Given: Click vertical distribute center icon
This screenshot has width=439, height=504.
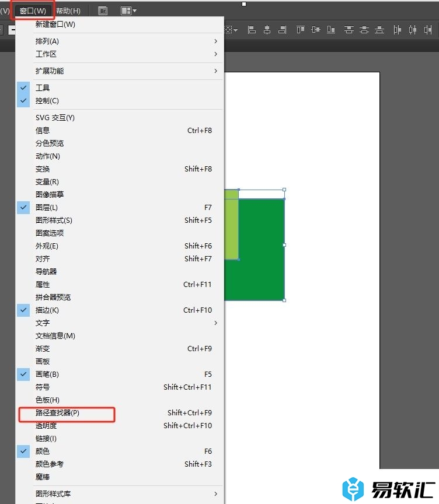Looking at the screenshot, I should click(x=364, y=30).
